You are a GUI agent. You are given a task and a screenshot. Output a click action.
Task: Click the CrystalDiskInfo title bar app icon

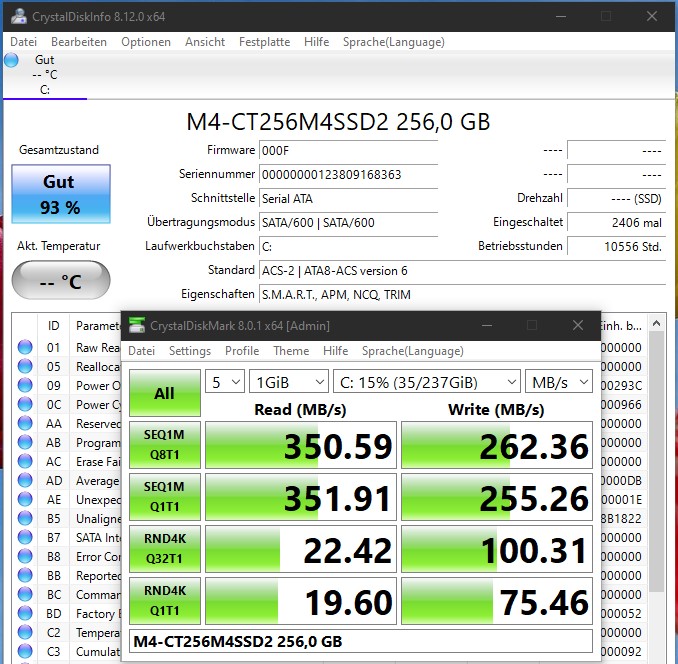(19, 16)
